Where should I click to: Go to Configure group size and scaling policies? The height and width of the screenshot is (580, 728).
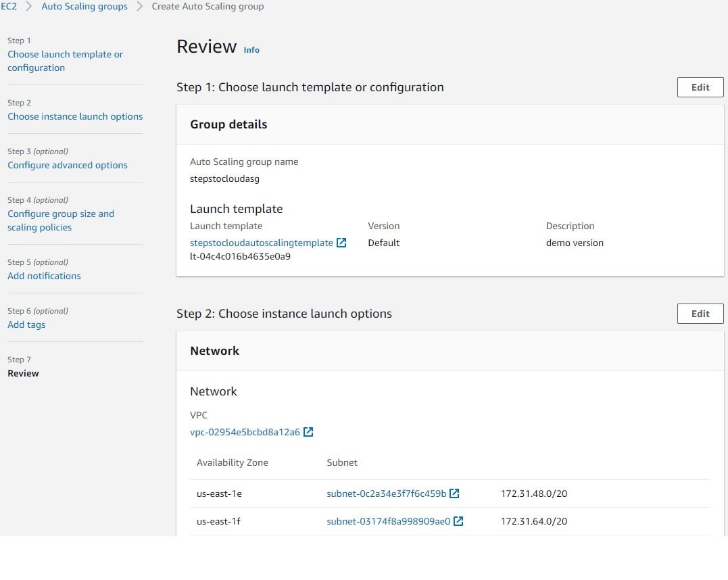tap(61, 220)
